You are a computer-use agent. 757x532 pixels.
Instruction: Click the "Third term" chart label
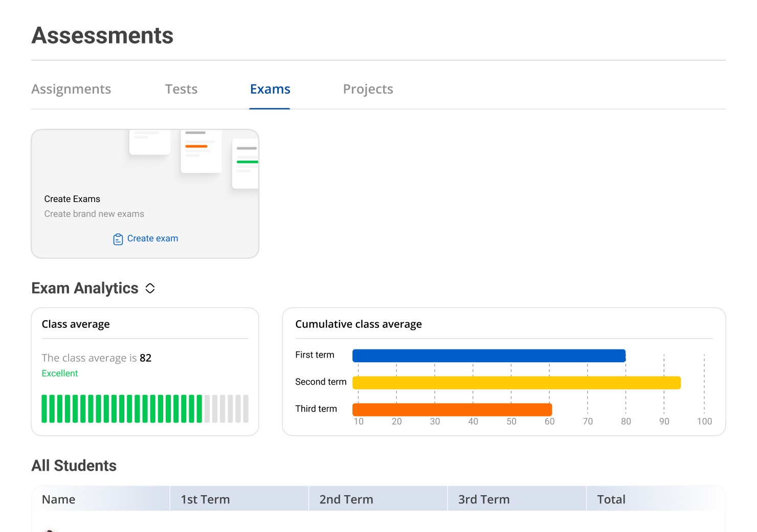click(x=316, y=409)
